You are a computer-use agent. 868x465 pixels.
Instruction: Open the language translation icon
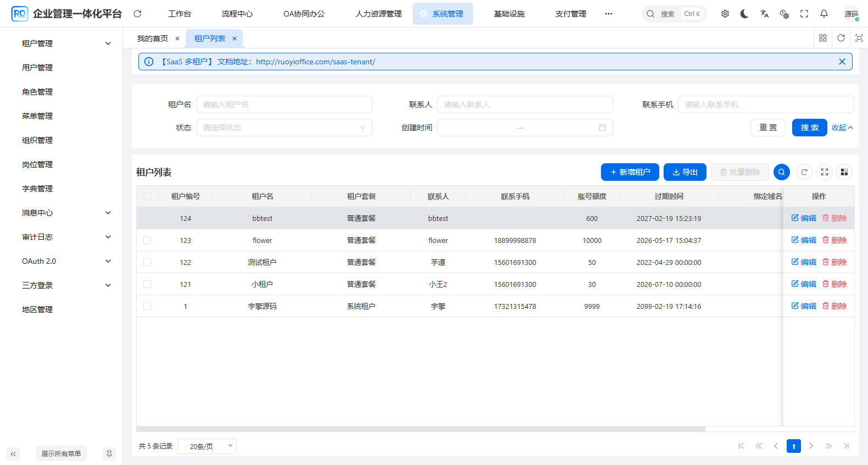(764, 14)
